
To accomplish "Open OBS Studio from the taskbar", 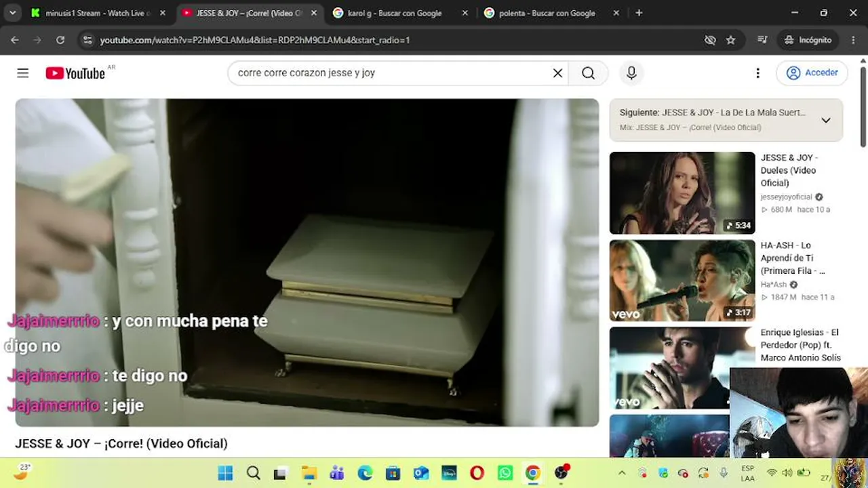I will [561, 473].
